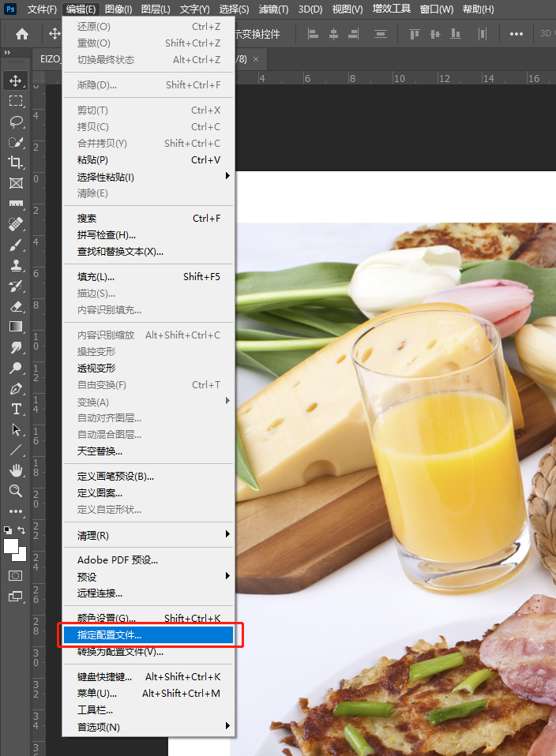
Task: Expand the 首选项(N) submenu
Action: 148,727
